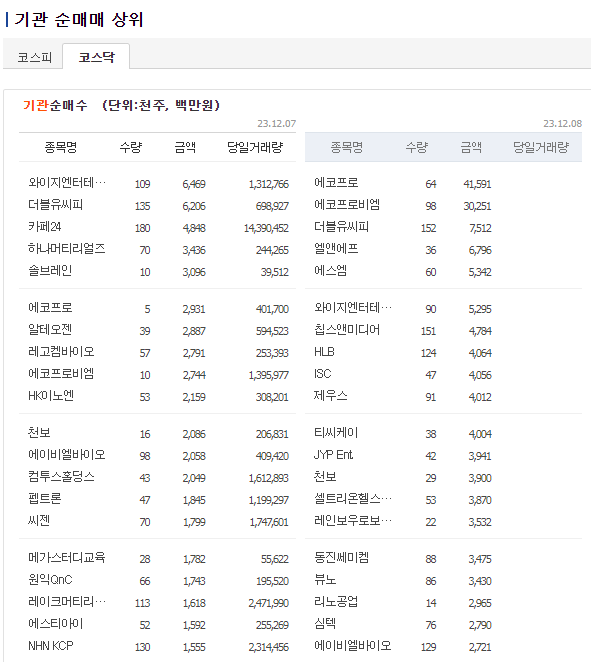591x662 pixels.
Task: Click 종목명 header in right table
Action: 347,147
